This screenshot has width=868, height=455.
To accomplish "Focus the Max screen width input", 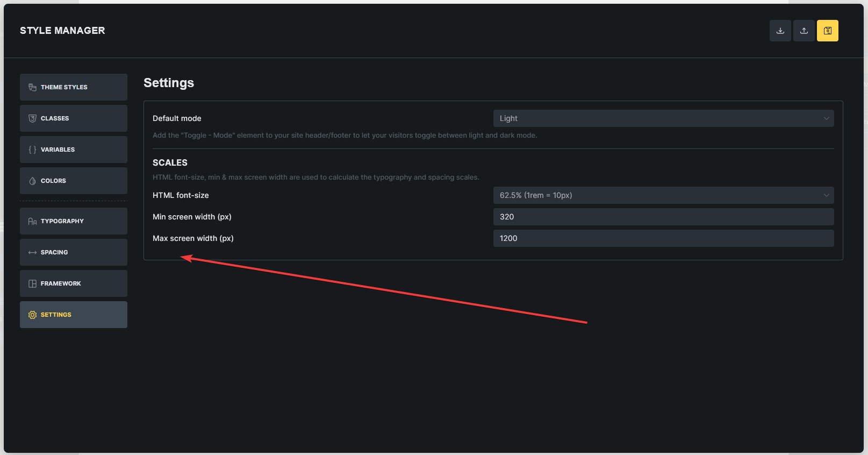I will pos(663,238).
